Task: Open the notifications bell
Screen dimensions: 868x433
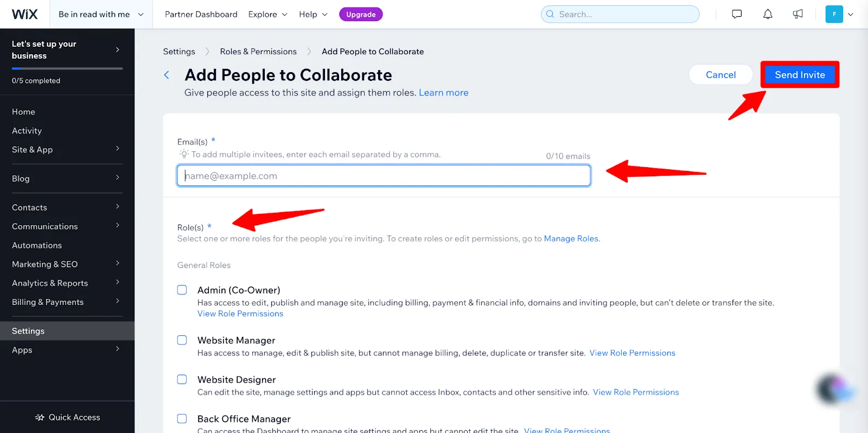Action: 768,14
